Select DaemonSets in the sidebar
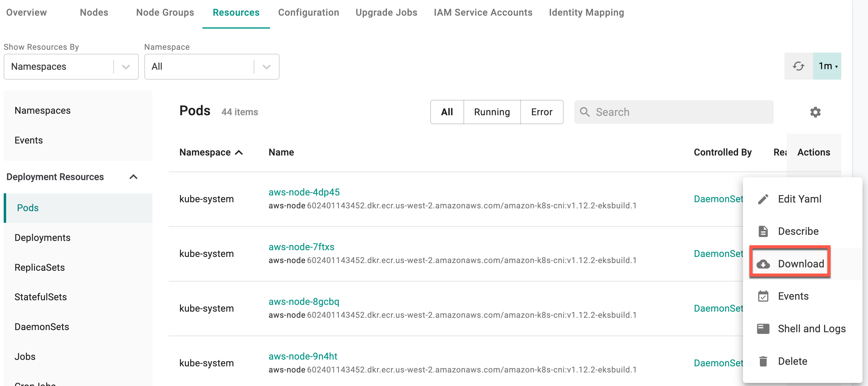 point(78,327)
